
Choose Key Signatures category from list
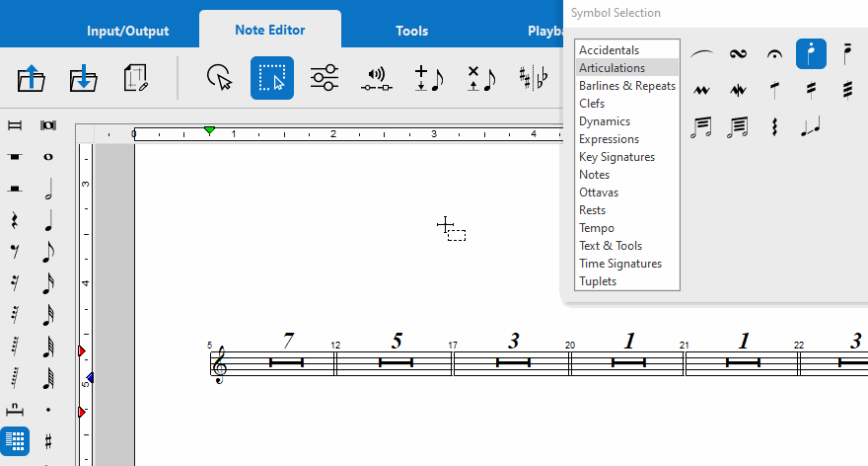point(616,157)
